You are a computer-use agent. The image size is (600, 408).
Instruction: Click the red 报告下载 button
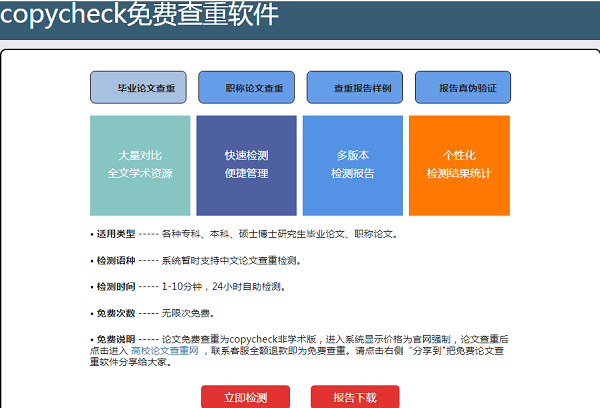[x=355, y=397]
